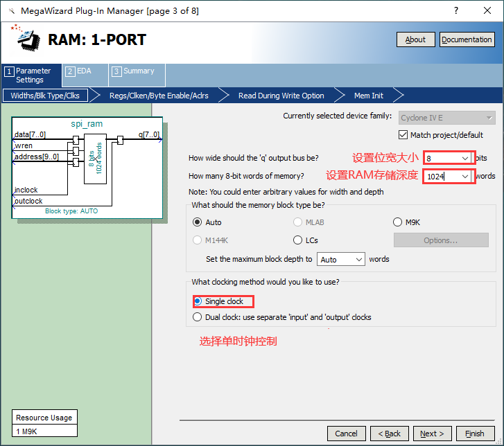The image size is (504, 446).
Task: Toggle Match project/default checkbox
Action: click(404, 135)
